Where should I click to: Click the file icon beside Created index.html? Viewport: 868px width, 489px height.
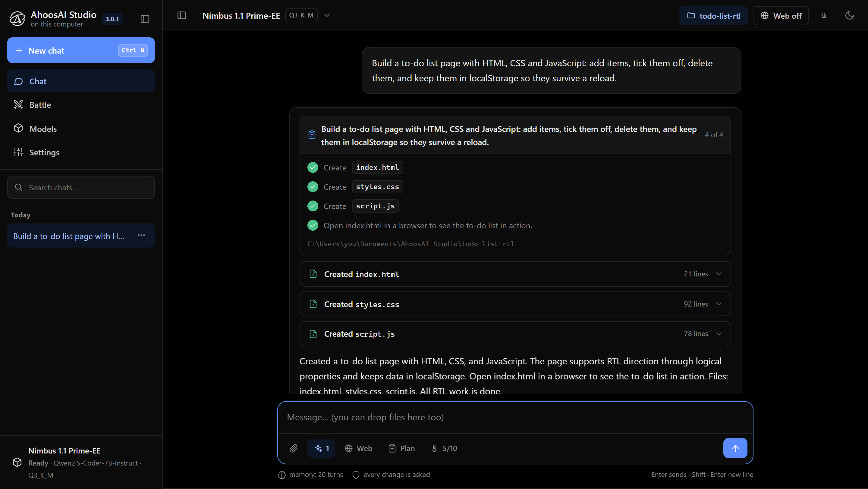pyautogui.click(x=313, y=274)
